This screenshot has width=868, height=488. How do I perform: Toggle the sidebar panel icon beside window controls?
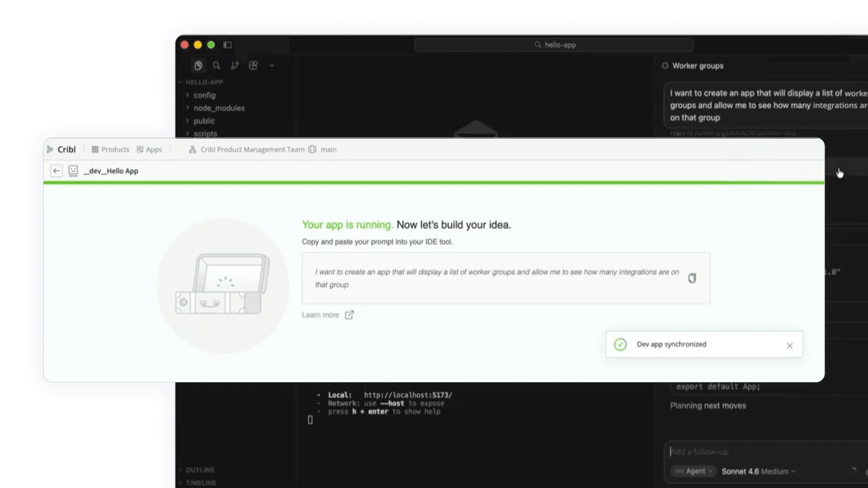click(227, 45)
